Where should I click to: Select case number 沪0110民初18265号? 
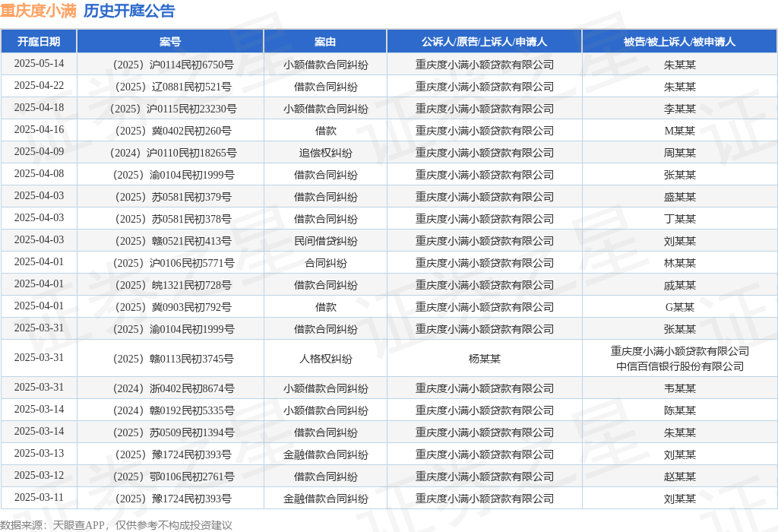point(174,153)
